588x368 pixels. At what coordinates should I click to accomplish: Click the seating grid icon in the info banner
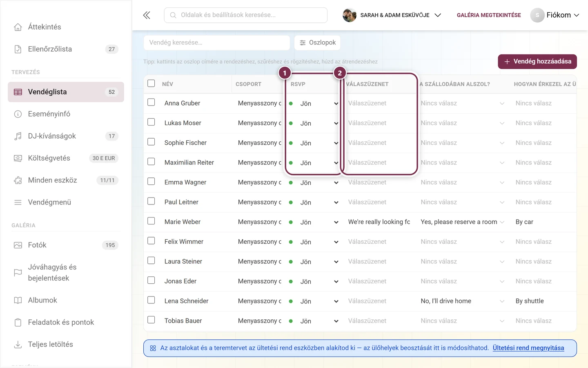[153, 348]
